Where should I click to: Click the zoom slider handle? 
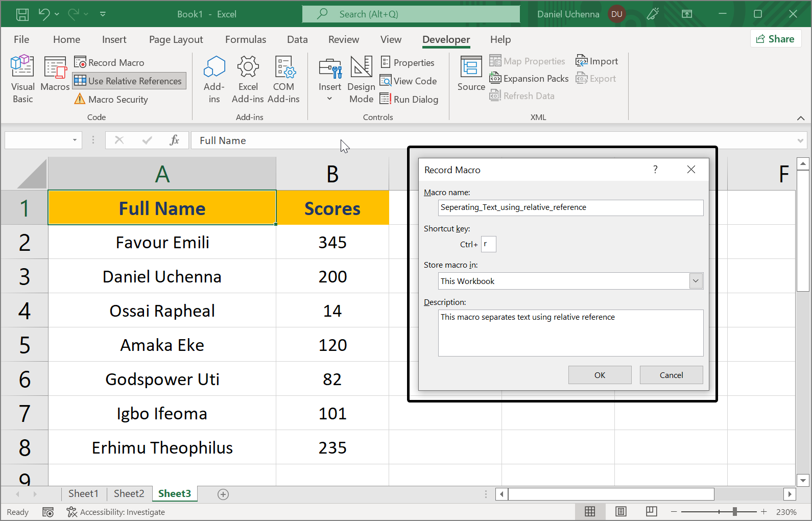click(734, 512)
